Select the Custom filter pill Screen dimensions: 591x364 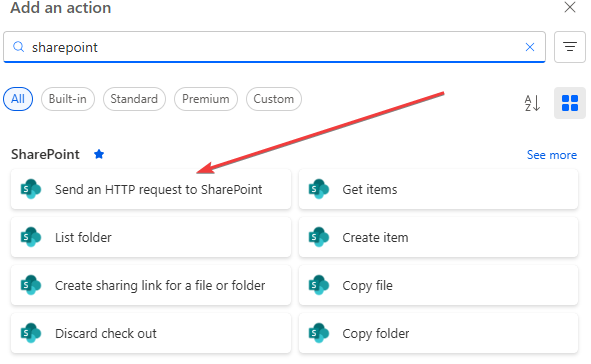[274, 99]
